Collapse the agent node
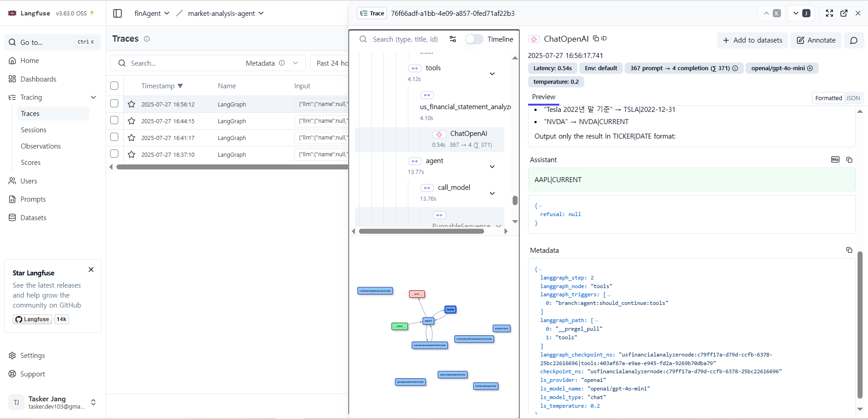The height and width of the screenshot is (419, 868). [x=492, y=167]
